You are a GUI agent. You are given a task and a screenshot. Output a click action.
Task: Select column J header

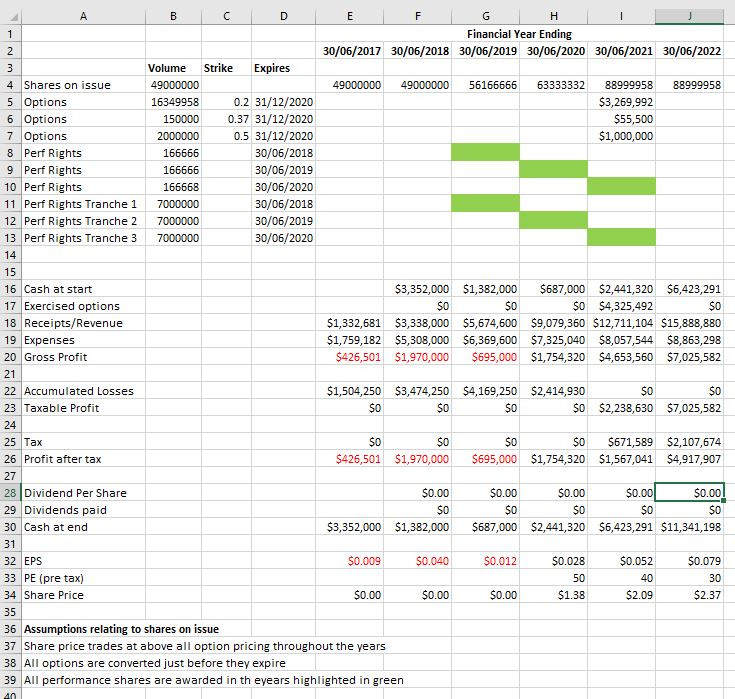[x=690, y=16]
